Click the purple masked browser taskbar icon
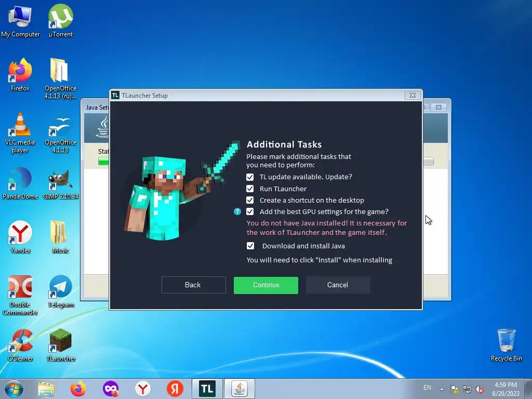This screenshot has height=399, width=532. click(x=111, y=389)
